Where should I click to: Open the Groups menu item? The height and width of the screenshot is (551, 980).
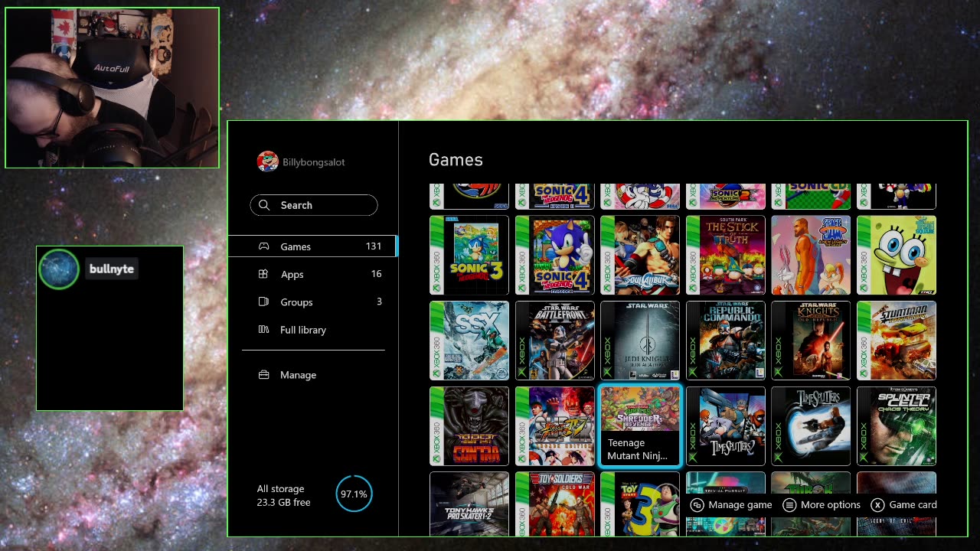click(312, 302)
